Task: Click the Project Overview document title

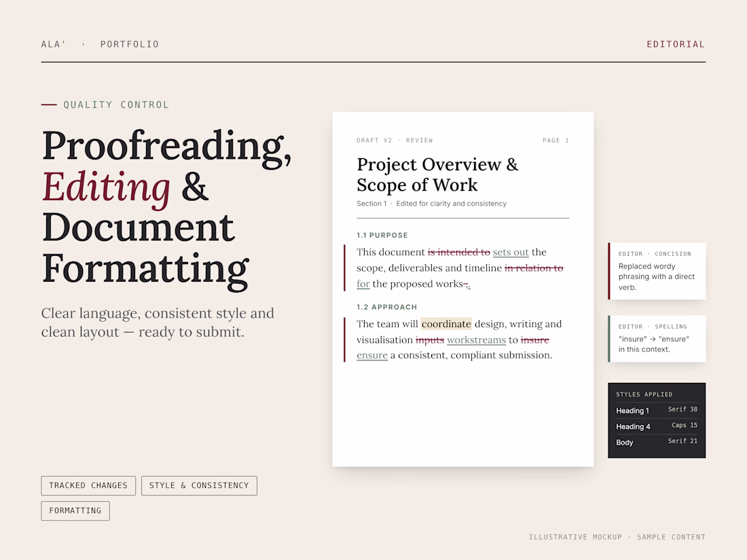Action: (437, 174)
